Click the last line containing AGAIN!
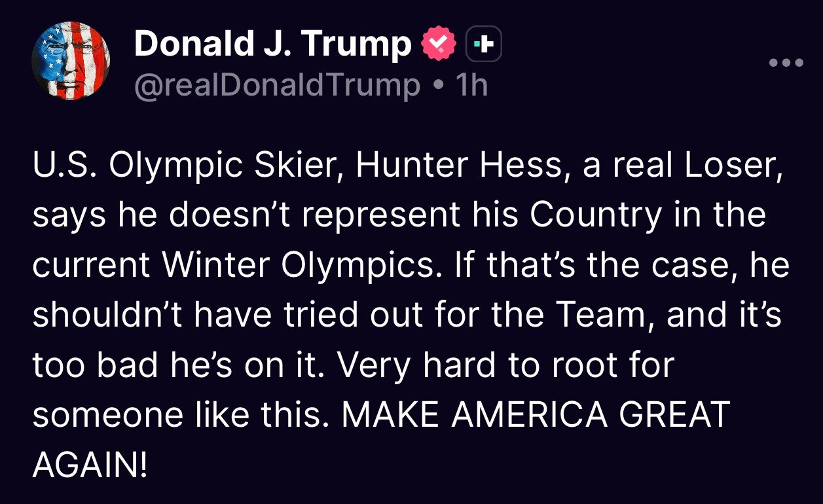Viewport: 823px width, 504px height. tap(88, 463)
